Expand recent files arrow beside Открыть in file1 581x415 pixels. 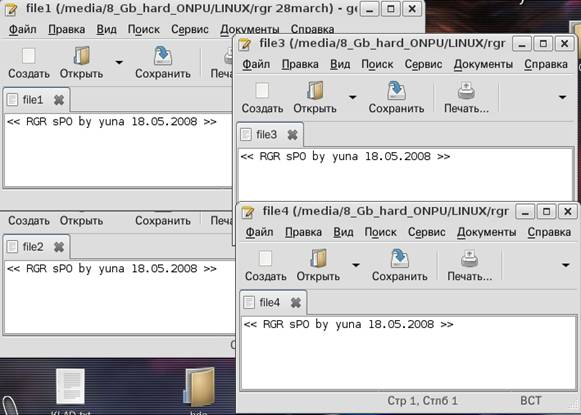tap(119, 62)
